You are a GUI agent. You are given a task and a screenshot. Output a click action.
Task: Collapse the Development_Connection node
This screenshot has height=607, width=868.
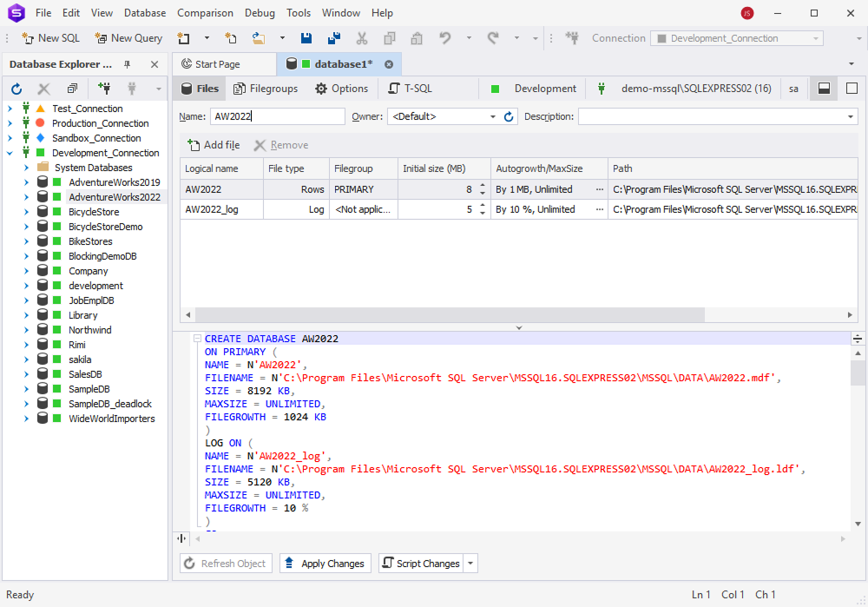point(9,152)
